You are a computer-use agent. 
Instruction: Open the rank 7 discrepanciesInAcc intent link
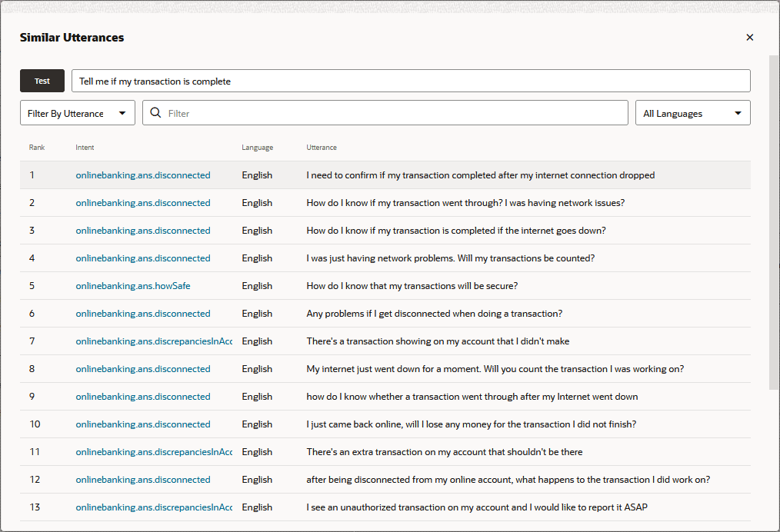point(153,341)
